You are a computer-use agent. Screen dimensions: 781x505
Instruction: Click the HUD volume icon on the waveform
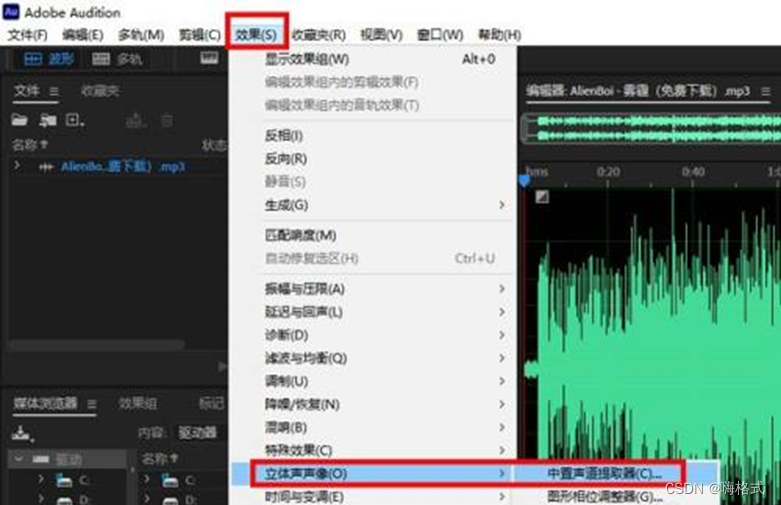click(542, 197)
